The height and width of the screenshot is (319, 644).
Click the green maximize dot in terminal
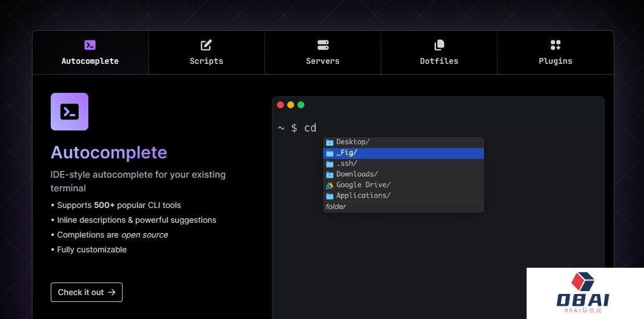pos(301,105)
